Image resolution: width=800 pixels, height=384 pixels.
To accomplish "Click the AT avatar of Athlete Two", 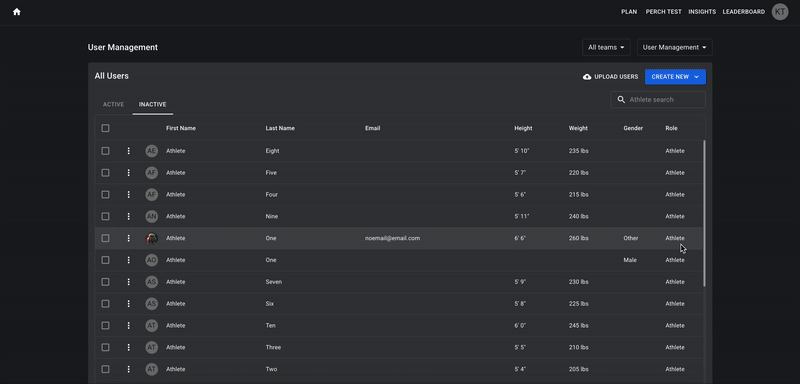I will 152,369.
